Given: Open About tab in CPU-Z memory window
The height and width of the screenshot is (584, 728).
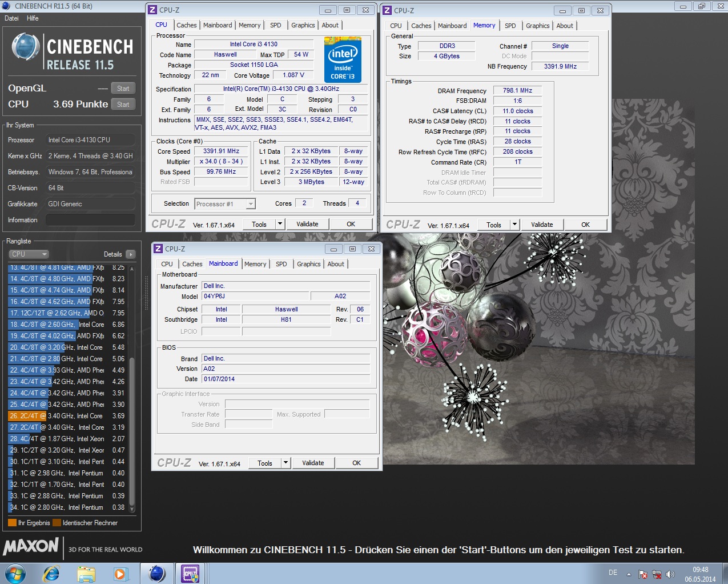Looking at the screenshot, I should click(565, 26).
